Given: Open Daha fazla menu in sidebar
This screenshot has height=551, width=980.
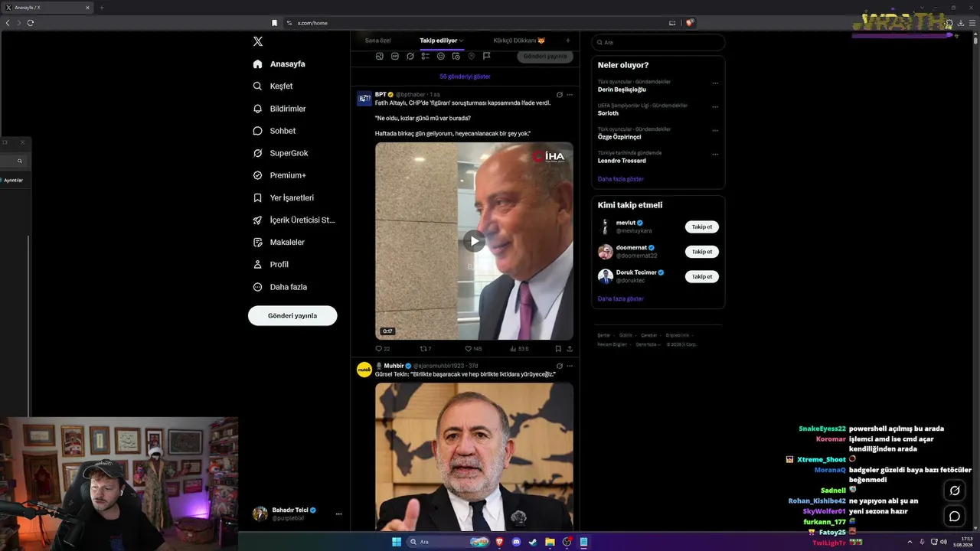Looking at the screenshot, I should point(280,287).
